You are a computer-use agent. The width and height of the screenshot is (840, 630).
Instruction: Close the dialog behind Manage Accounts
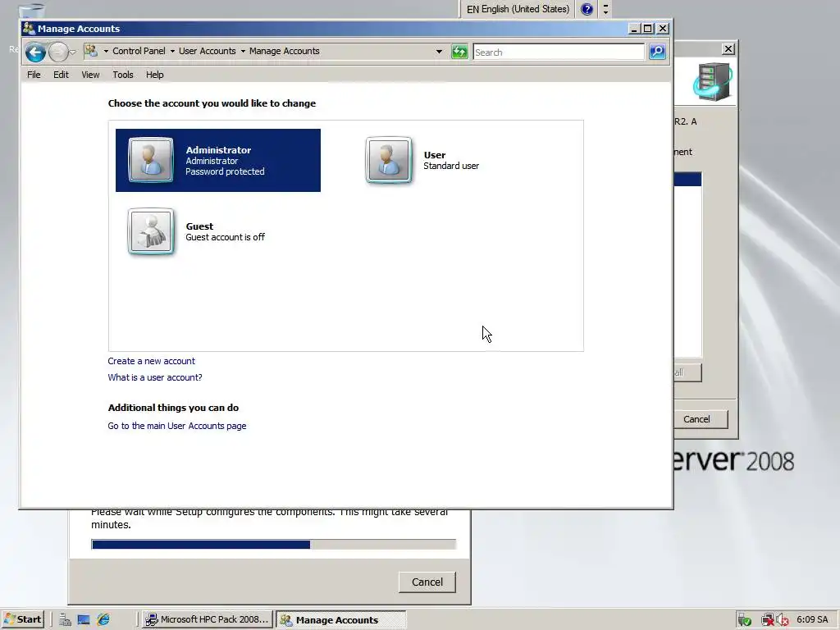coord(728,48)
